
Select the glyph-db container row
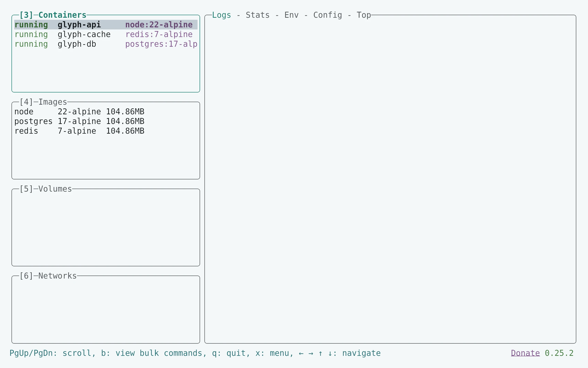[106, 44]
